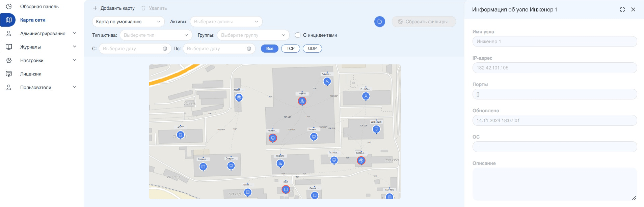Toggle the TCP protocol filter
Screen dimensions: 644x207
290,49
